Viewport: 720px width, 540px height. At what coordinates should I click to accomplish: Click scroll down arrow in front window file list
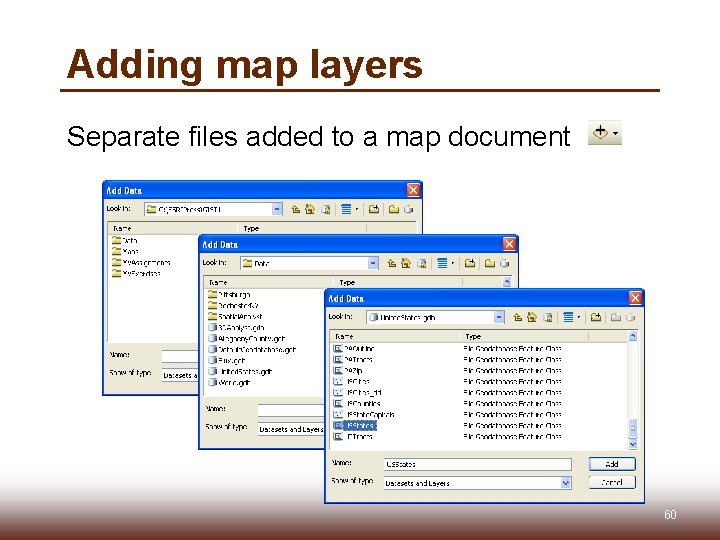[x=633, y=444]
